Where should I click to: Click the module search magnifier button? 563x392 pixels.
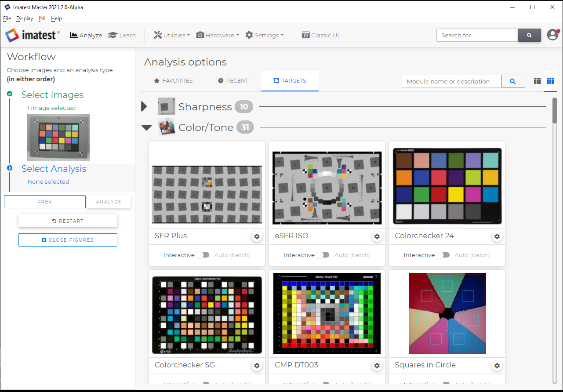click(513, 81)
